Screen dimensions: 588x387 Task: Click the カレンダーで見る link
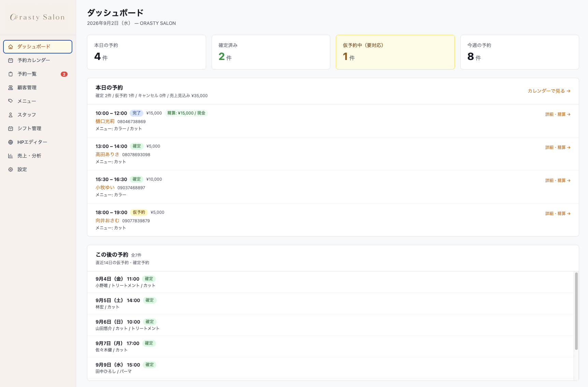(x=549, y=91)
